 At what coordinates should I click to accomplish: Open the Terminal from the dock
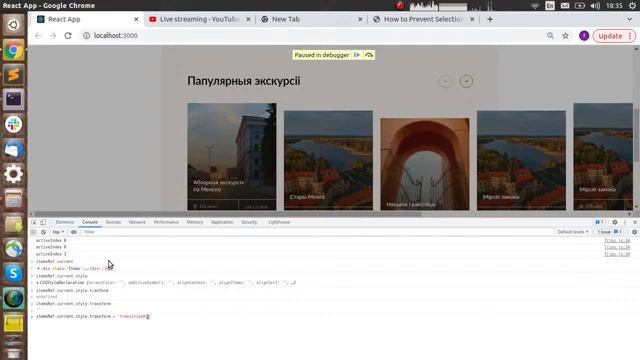[x=13, y=99]
